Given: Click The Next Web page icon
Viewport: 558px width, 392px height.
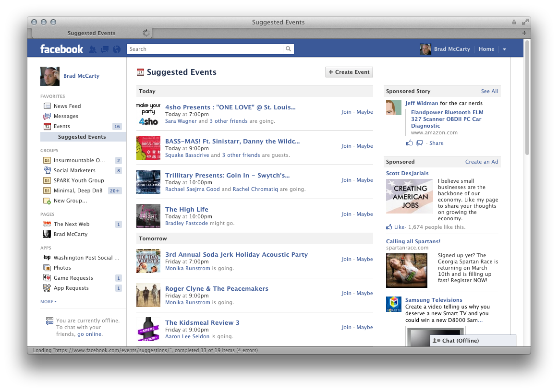Looking at the screenshot, I should click(47, 224).
